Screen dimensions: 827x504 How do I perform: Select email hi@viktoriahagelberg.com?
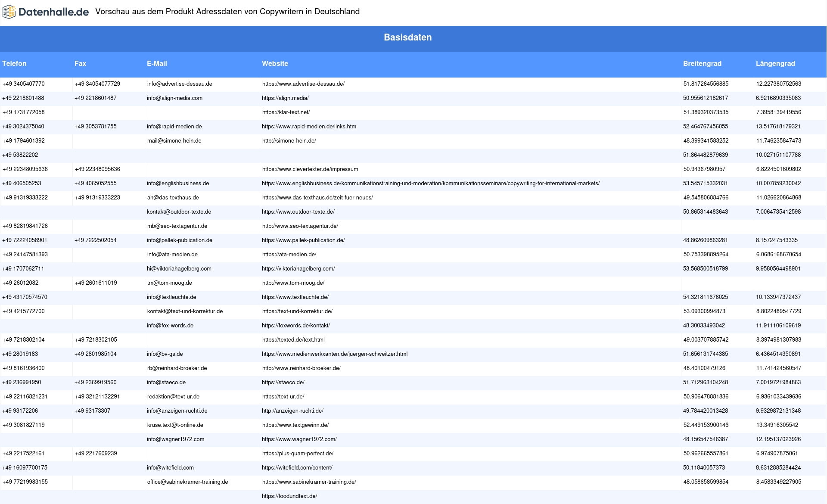179,269
